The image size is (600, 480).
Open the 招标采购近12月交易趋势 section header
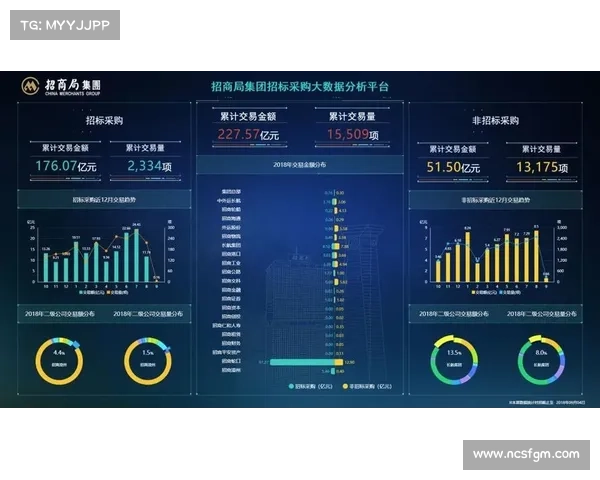pyautogui.click(x=104, y=199)
